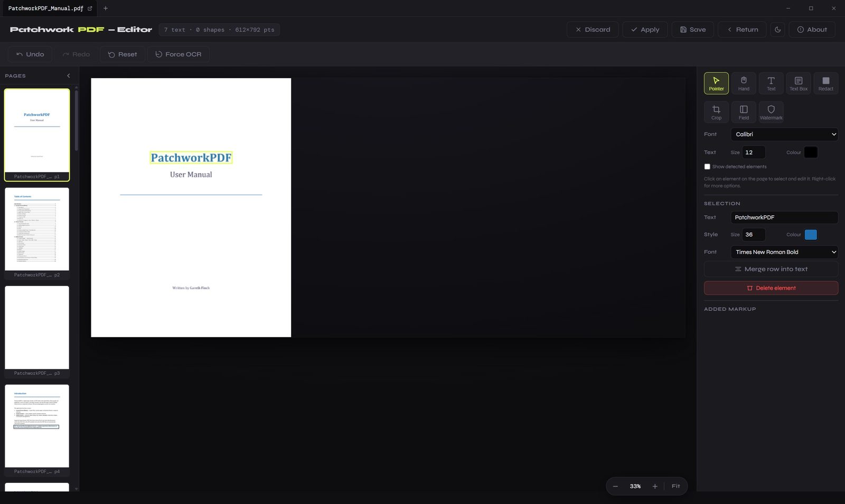The width and height of the screenshot is (845, 504).
Task: Click Force OCR
Action: click(178, 54)
